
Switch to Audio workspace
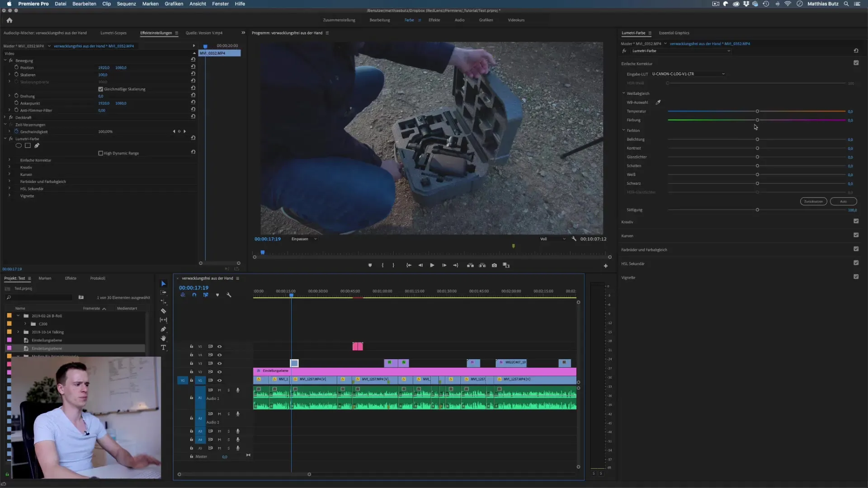point(460,20)
